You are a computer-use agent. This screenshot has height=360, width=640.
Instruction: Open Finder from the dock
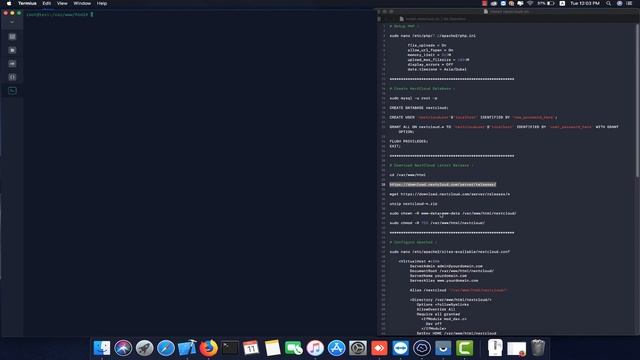[102, 348]
